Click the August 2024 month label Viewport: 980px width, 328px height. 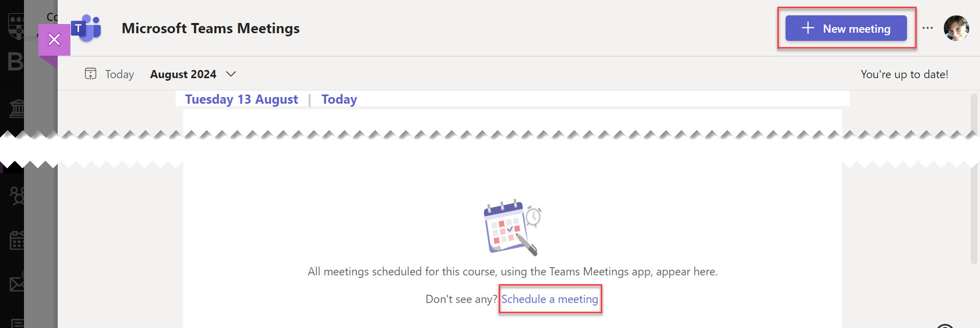[183, 74]
